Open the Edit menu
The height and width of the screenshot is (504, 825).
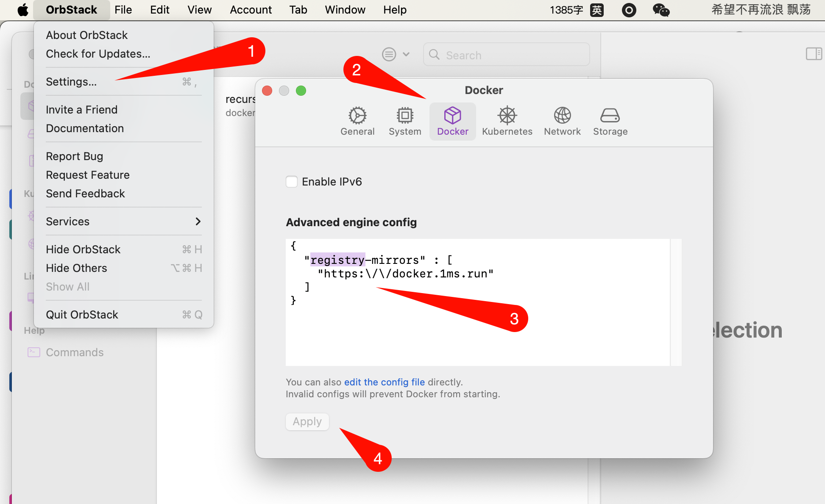coord(160,10)
